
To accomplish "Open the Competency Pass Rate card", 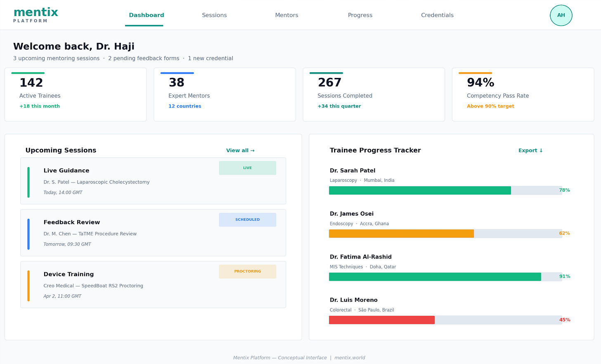I will coord(523,95).
